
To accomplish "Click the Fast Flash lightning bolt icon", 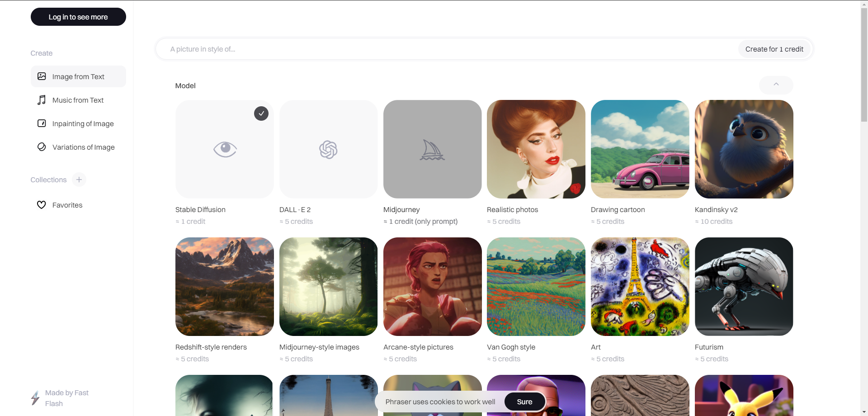I will point(35,398).
